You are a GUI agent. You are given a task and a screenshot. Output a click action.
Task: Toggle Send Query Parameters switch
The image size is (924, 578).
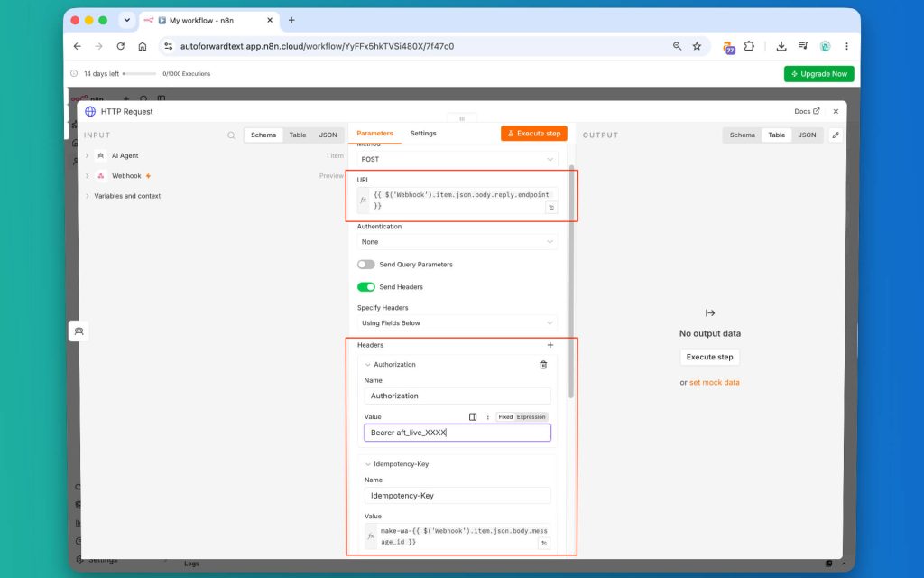point(366,265)
